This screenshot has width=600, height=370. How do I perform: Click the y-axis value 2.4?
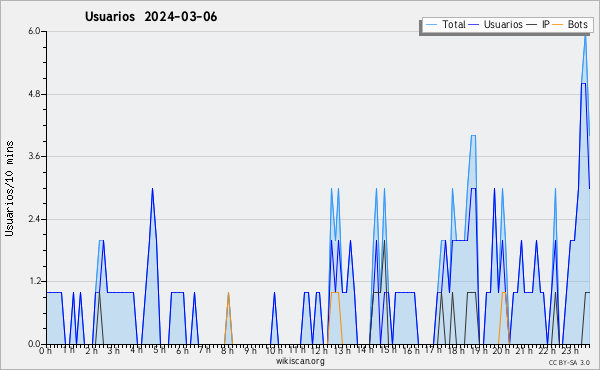34,219
